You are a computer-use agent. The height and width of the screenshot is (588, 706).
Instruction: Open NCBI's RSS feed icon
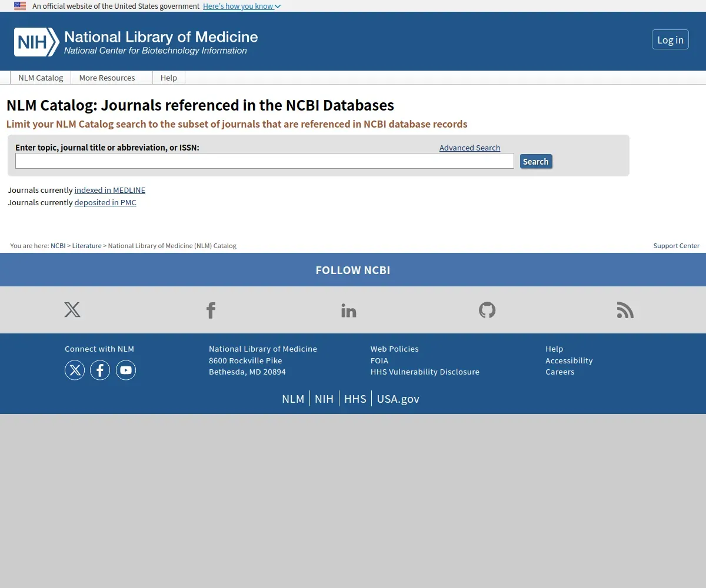[x=625, y=310]
